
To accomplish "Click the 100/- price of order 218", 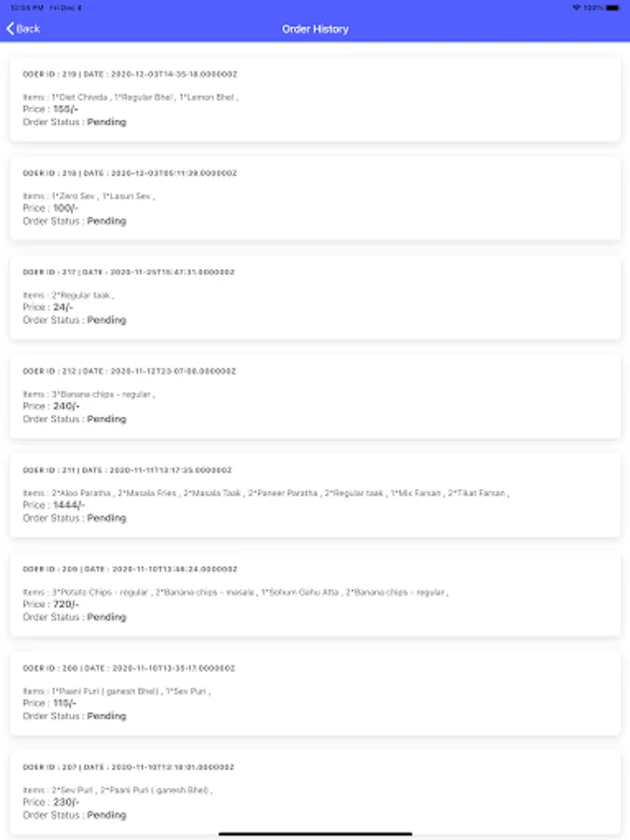I will (x=65, y=208).
